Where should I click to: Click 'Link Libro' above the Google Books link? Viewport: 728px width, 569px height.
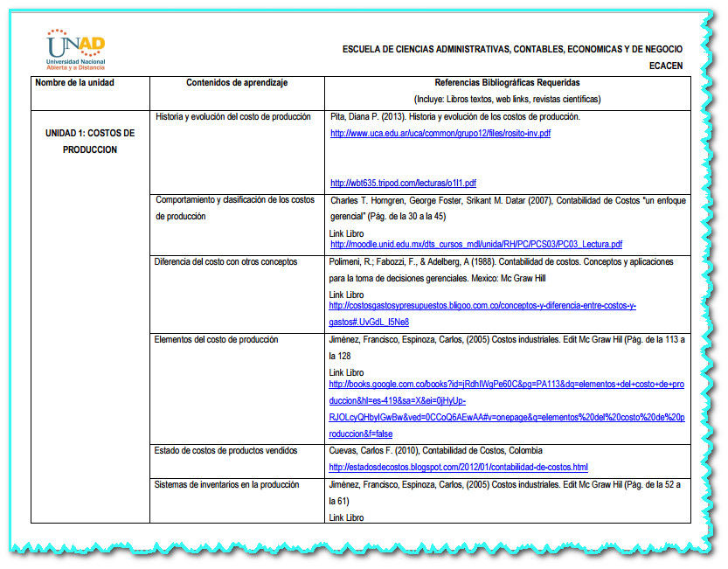point(346,372)
